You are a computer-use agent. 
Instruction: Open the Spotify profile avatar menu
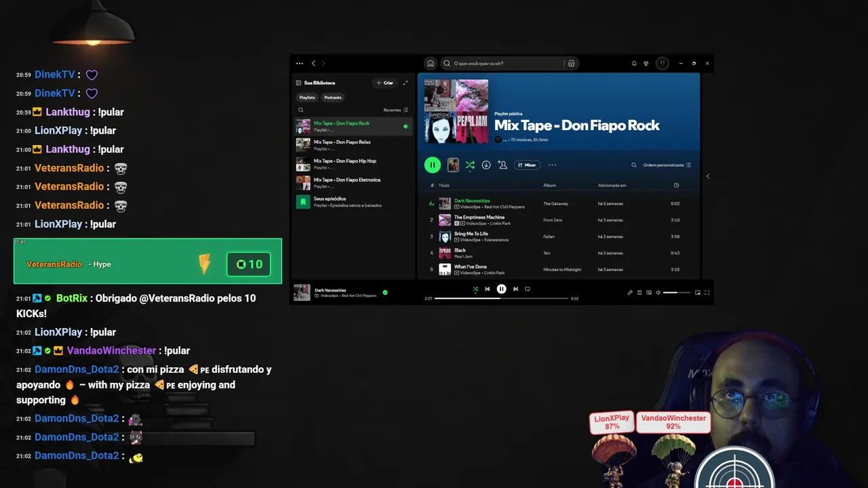(663, 64)
